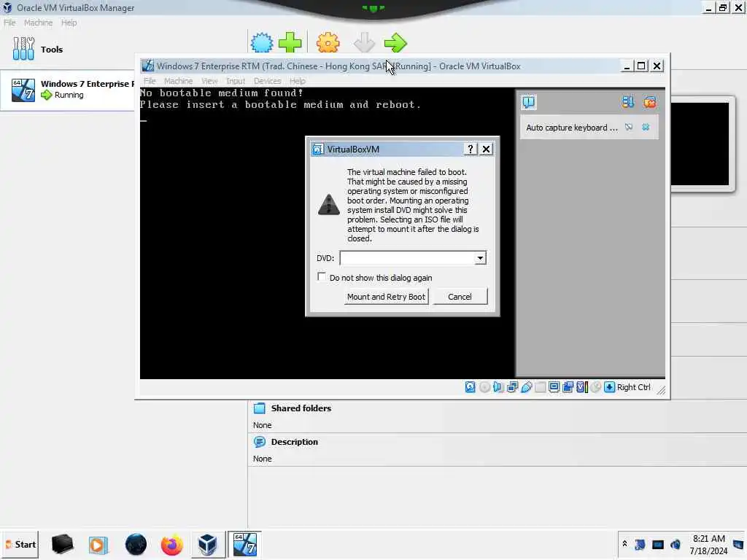The height and width of the screenshot is (560, 747).
Task: Click Show desktop button beside the clock
Action: (738, 544)
